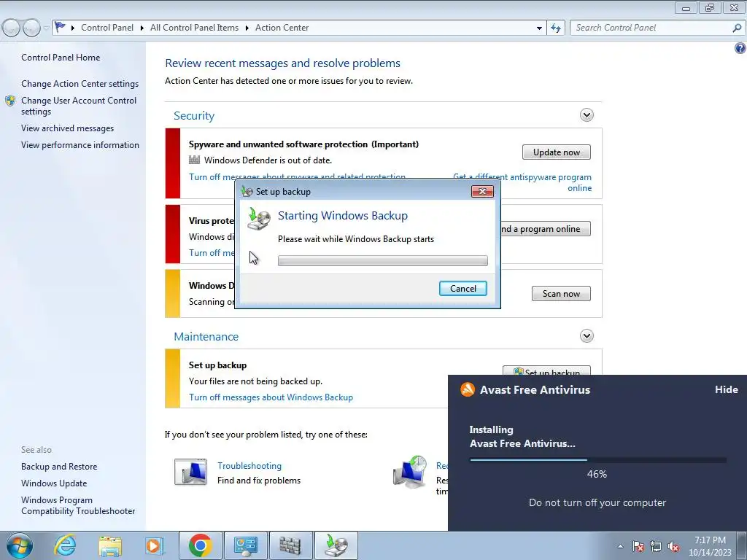Click the Help question mark icon

(740, 48)
